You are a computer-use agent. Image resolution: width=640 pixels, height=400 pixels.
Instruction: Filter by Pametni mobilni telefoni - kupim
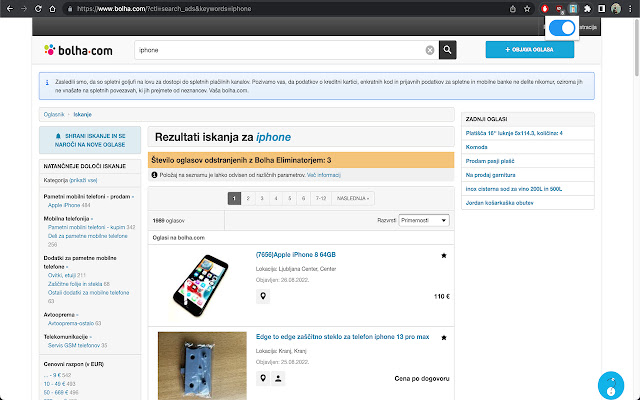coord(86,227)
